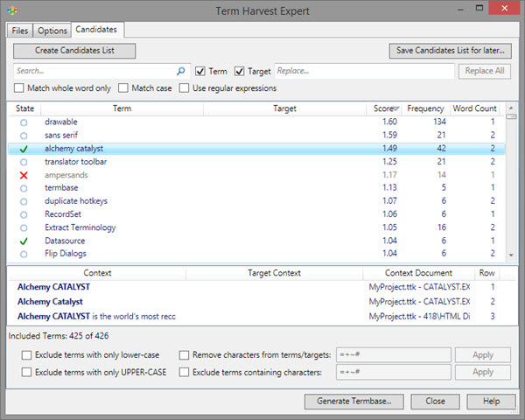Check Remove characters from terms/targets

tap(184, 355)
